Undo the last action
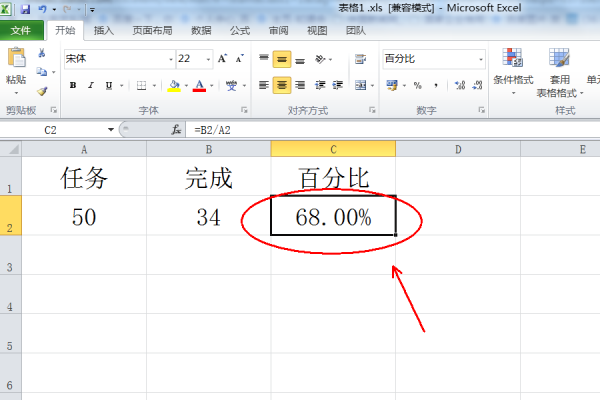 [42, 9]
